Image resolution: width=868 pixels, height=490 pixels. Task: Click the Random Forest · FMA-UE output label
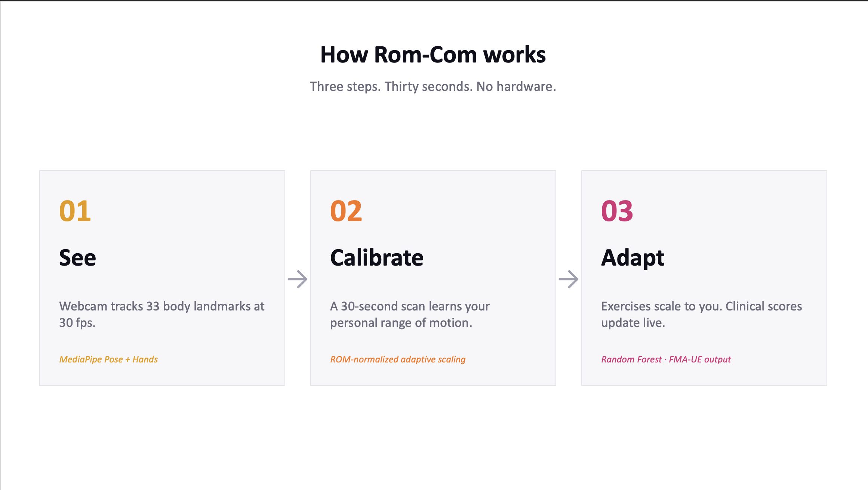coord(666,359)
